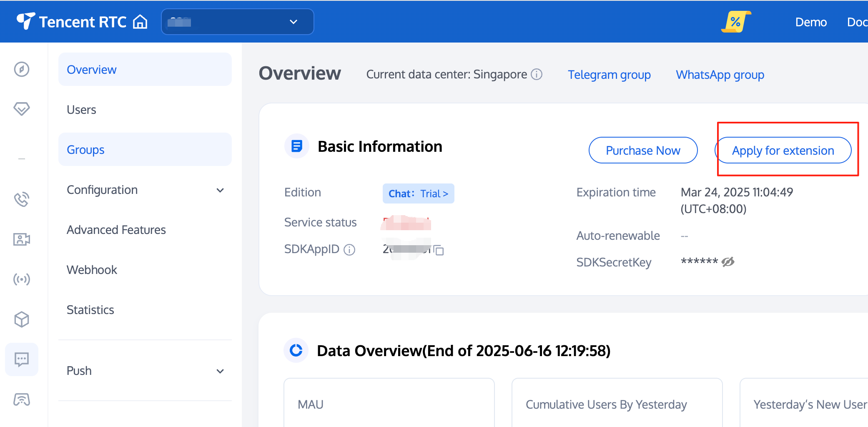Reveal SDKSecretKey using the eye icon
This screenshot has width=868, height=427.
point(728,262)
